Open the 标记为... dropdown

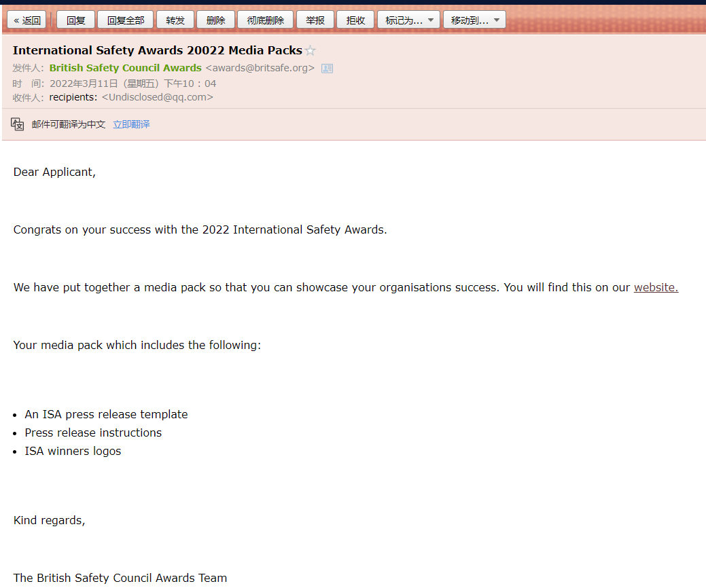coord(408,20)
